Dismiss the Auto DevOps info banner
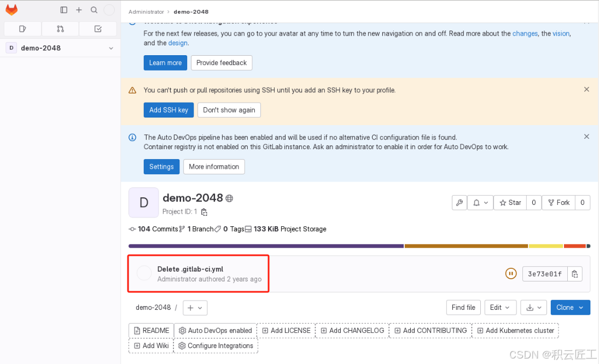The image size is (599, 364). coord(586,137)
